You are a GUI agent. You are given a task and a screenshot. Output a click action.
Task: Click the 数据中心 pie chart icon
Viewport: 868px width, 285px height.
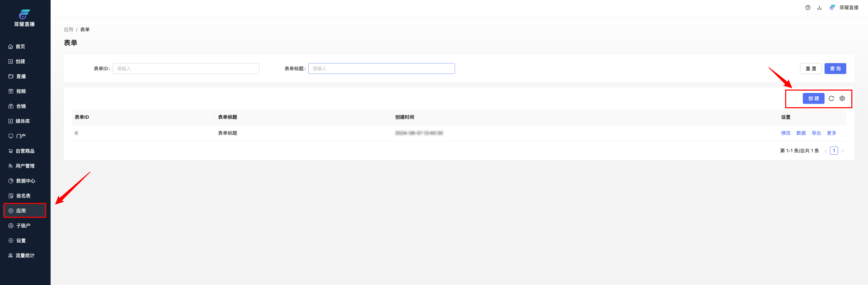click(11, 181)
